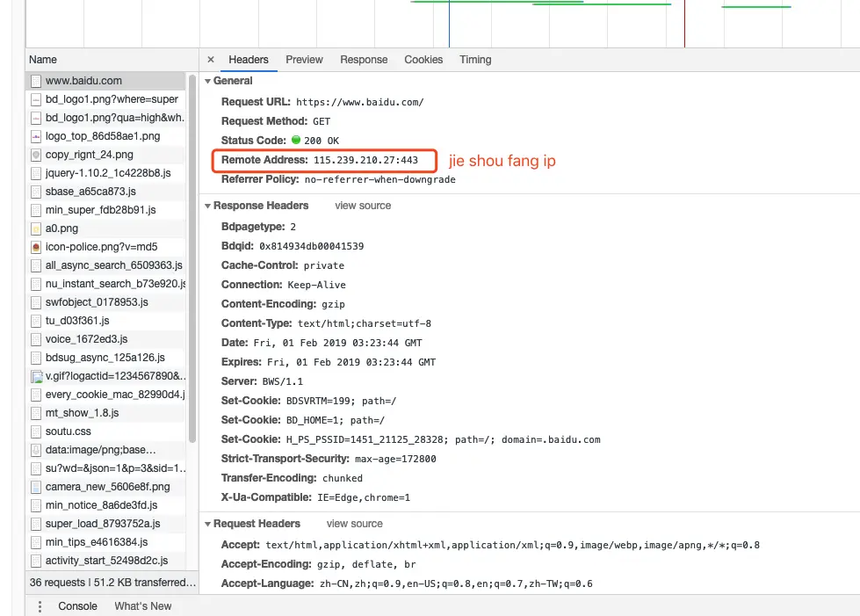Select min_tips_e4616384.js request
860x616 pixels.
tap(105, 542)
